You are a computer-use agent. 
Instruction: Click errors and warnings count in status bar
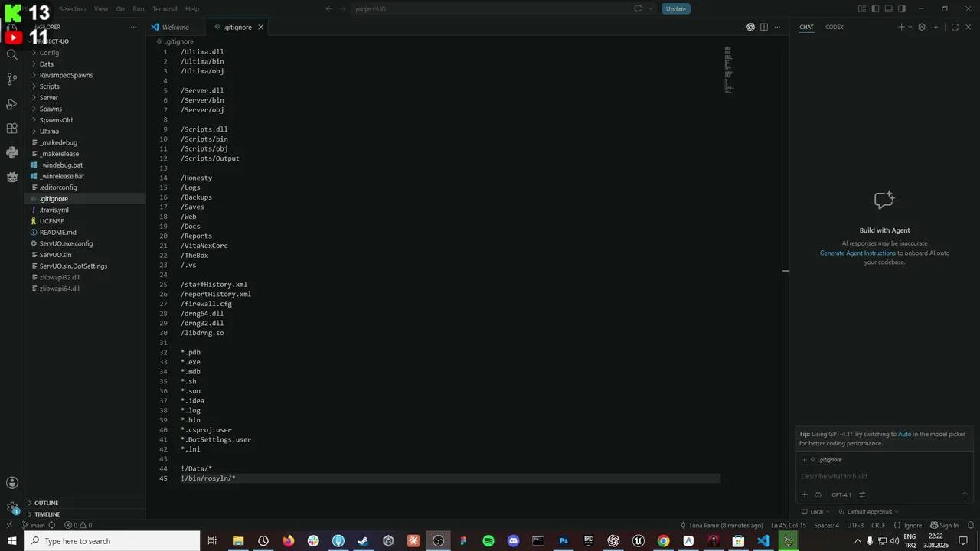click(x=78, y=526)
